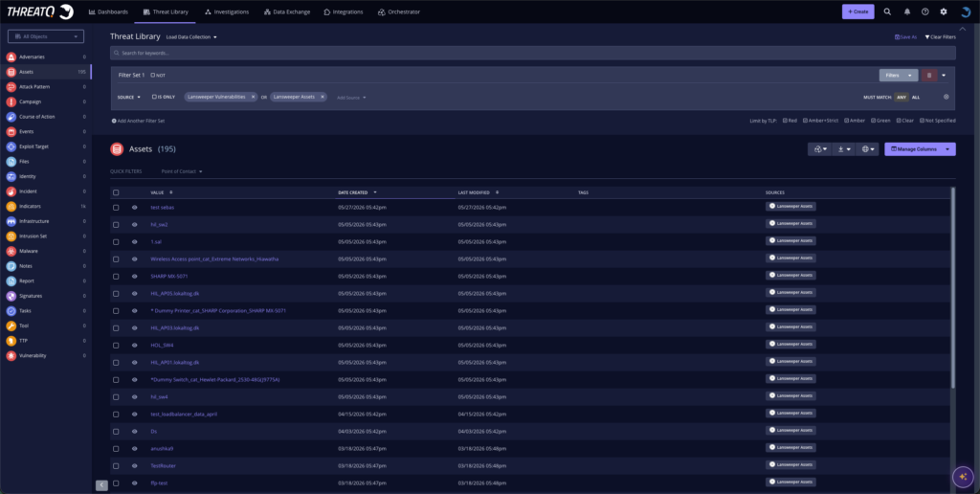980x494 pixels.
Task: Select Signatures in the sidebar
Action: click(x=31, y=296)
